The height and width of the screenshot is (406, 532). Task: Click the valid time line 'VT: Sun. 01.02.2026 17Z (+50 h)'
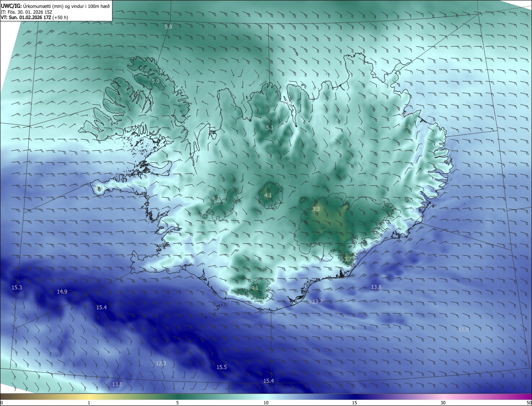click(x=34, y=17)
